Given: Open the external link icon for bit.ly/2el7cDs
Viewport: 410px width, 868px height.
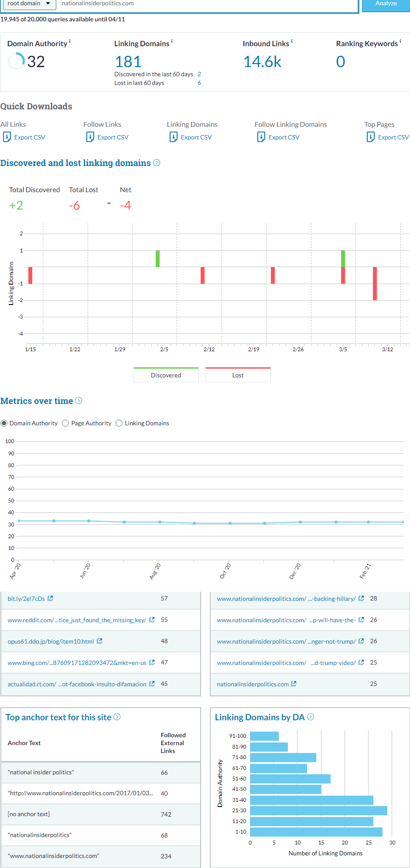Looking at the screenshot, I should (x=50, y=598).
